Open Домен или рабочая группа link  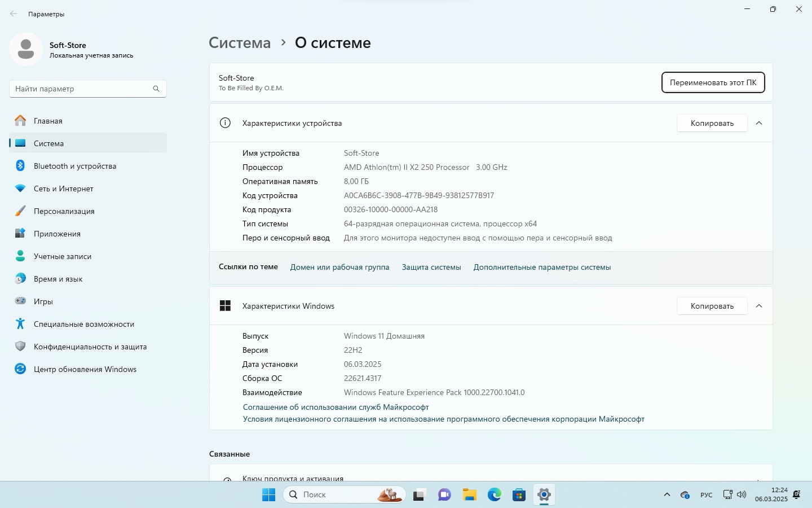(x=339, y=267)
